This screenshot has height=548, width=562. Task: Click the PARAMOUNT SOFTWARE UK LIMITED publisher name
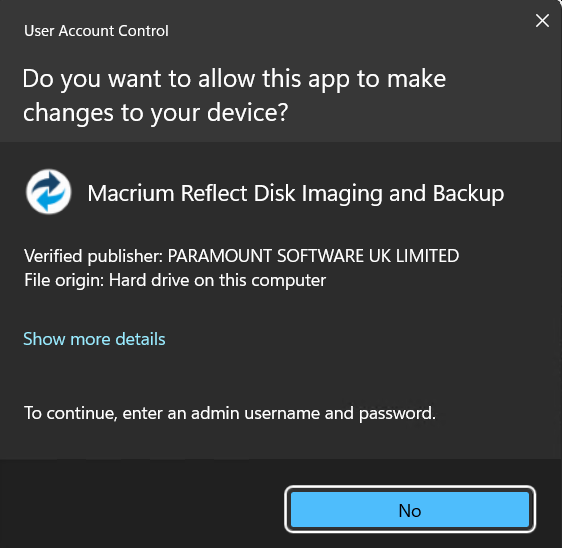tap(313, 256)
